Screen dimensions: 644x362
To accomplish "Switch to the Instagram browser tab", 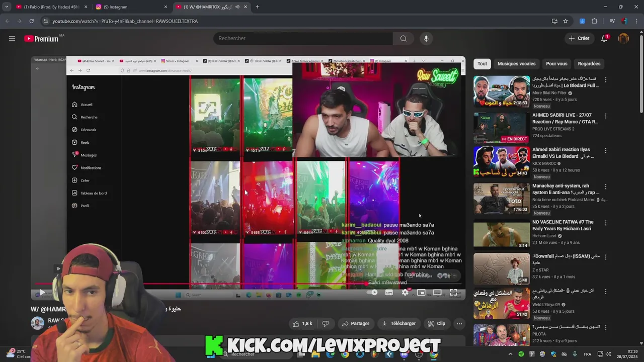I will tap(131, 7).
